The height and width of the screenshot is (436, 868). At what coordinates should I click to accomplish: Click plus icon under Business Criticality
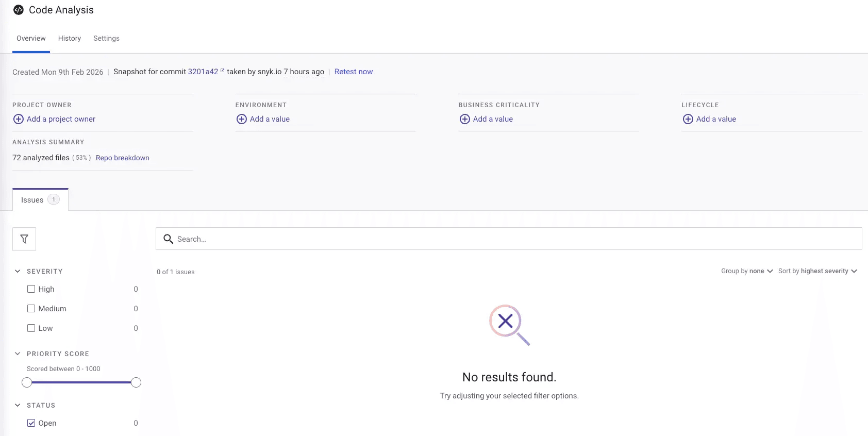[465, 119]
